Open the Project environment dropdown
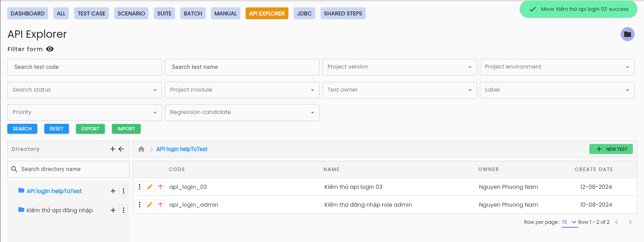644x242 pixels. pyautogui.click(x=557, y=67)
